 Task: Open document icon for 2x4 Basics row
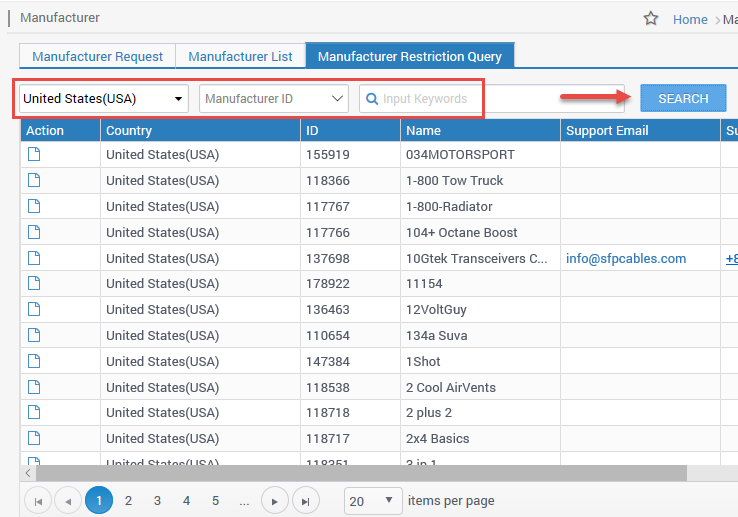[34, 438]
